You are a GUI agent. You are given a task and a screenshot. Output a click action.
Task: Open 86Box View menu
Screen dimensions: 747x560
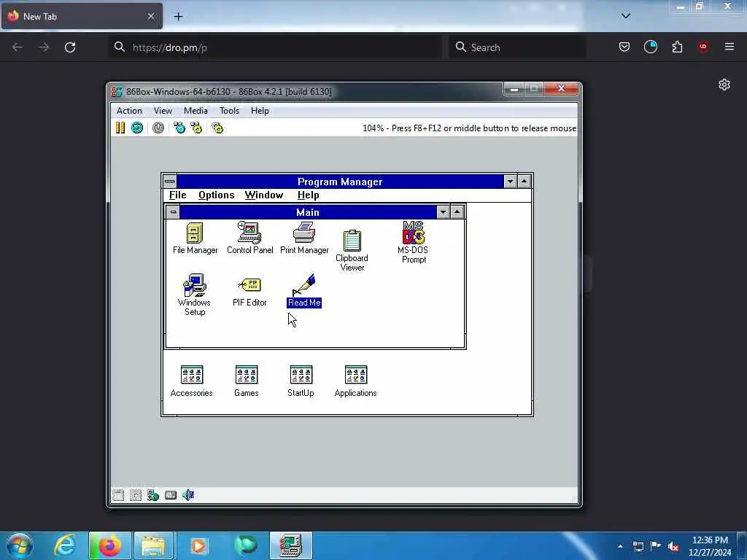[163, 111]
